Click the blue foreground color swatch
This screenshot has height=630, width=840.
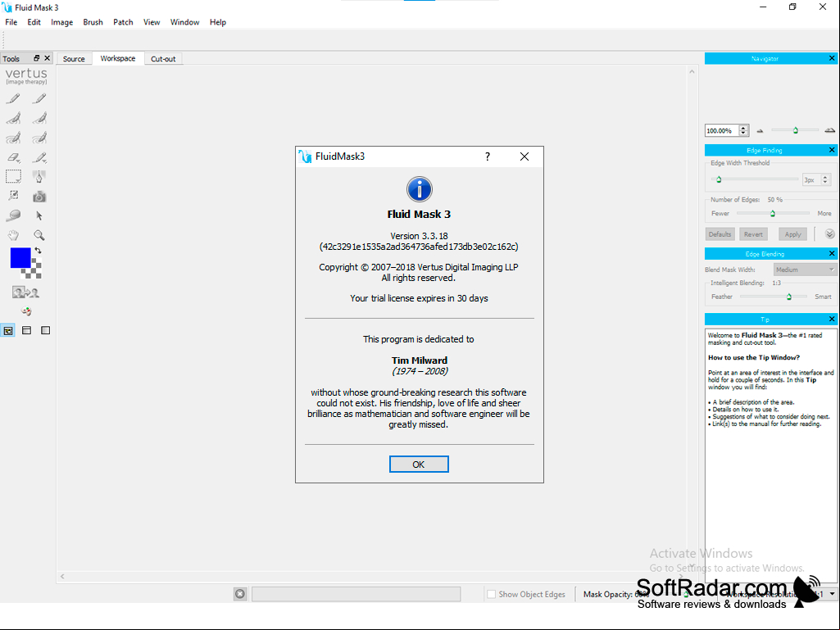[x=20, y=258]
